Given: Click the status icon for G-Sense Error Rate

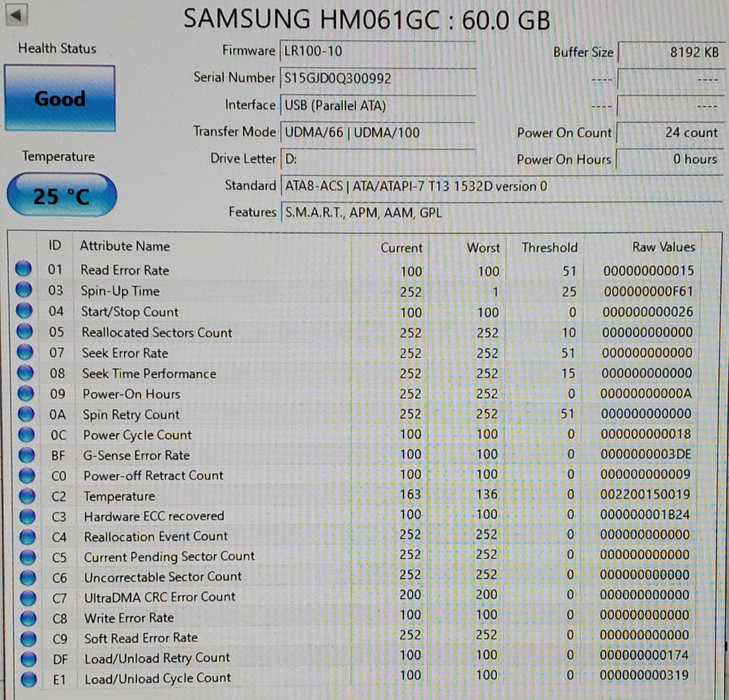Looking at the screenshot, I should click(x=27, y=455).
